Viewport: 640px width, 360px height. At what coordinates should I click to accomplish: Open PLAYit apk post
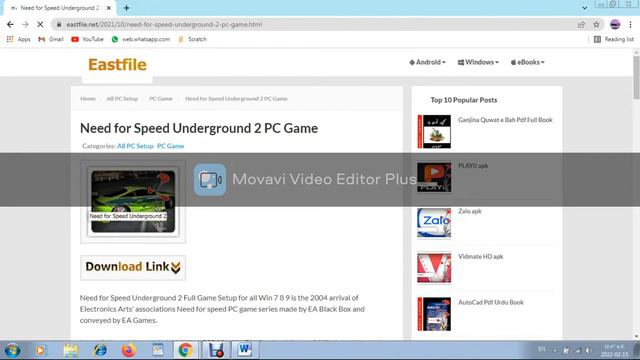point(473,165)
